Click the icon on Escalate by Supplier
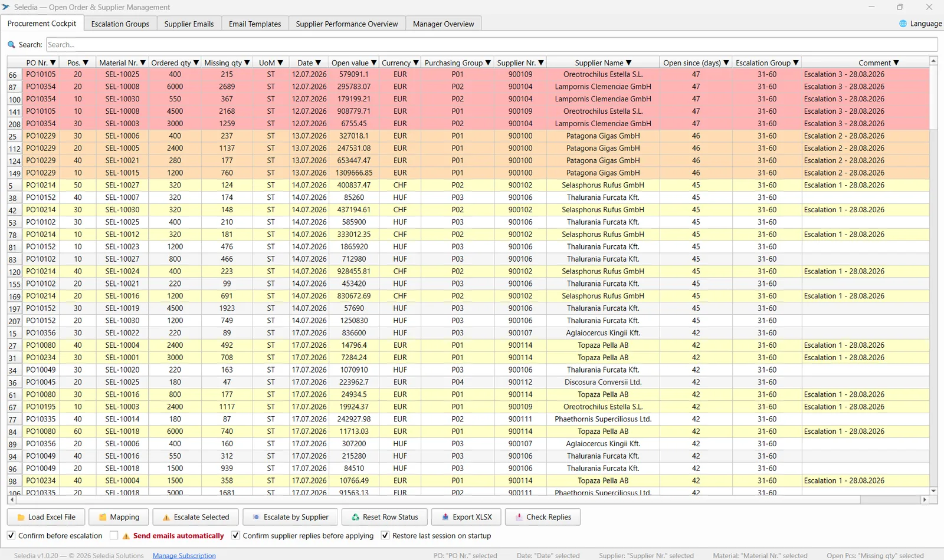This screenshot has height=560, width=944. pyautogui.click(x=256, y=518)
